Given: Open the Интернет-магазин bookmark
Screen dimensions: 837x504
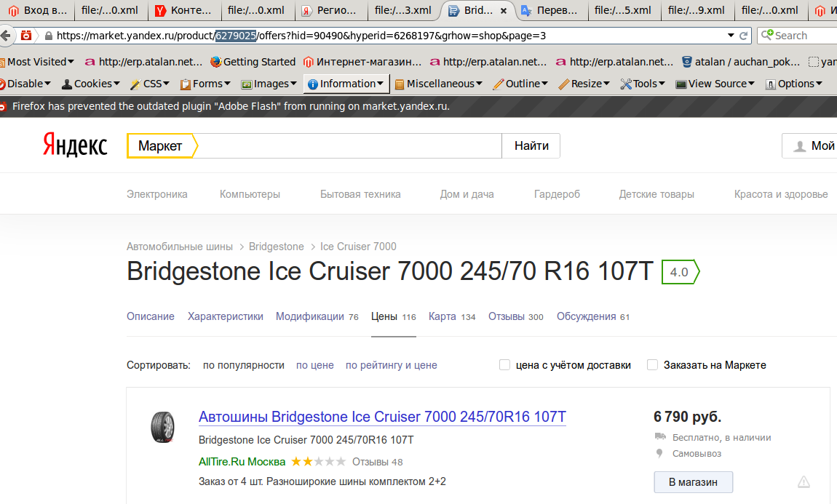Looking at the screenshot, I should pos(362,62).
